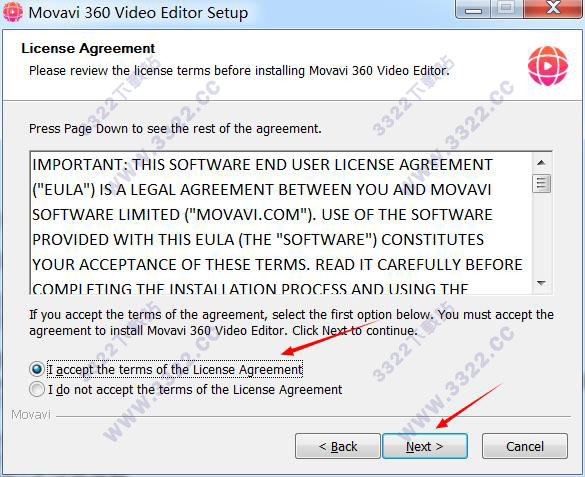Click Next to continue installation
Image resolution: width=585 pixels, height=477 pixels.
425,446
